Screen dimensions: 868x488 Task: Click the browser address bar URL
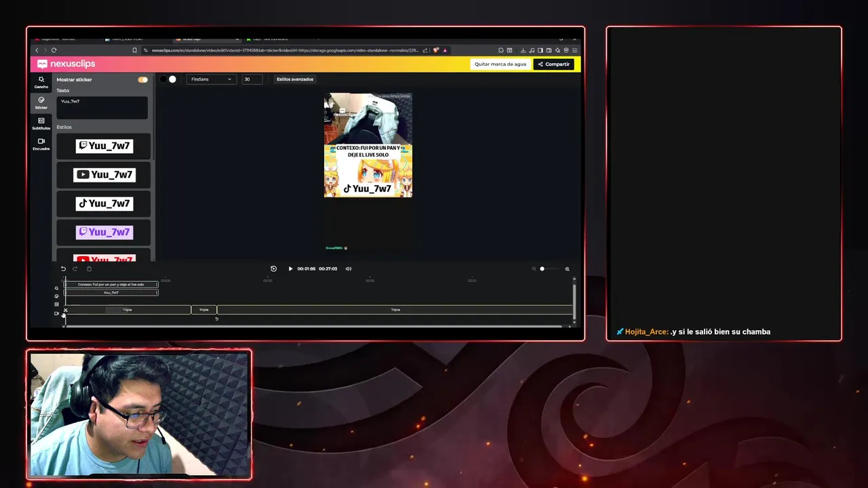(285, 50)
